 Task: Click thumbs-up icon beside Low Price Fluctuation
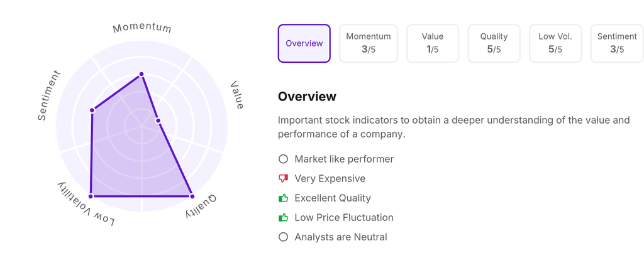click(283, 218)
